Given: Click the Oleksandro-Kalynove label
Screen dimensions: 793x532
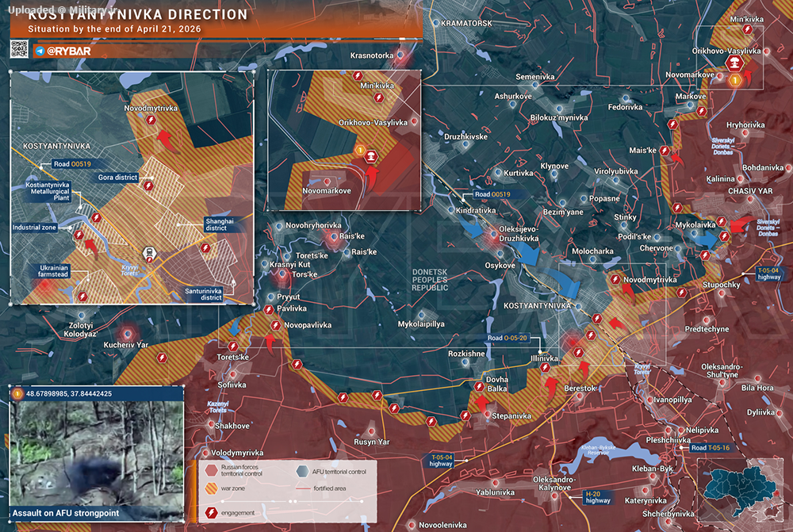Looking at the screenshot, I should (x=554, y=483).
